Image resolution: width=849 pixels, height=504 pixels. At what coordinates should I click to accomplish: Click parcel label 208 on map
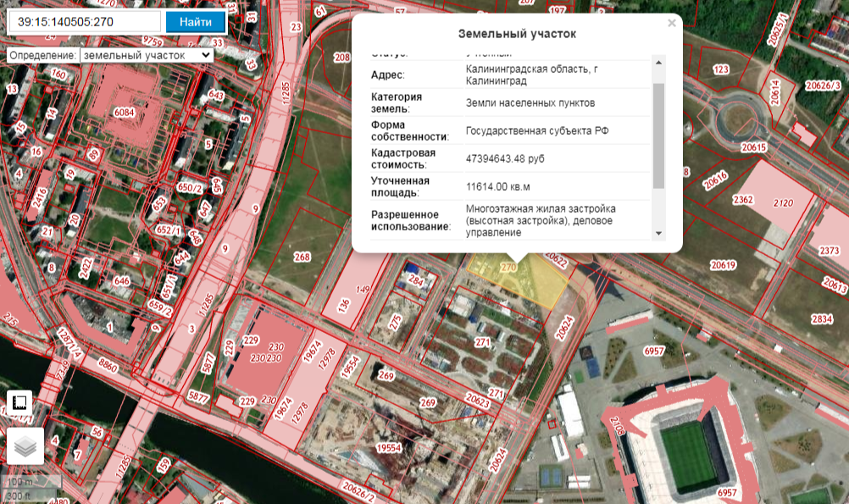coord(342,57)
